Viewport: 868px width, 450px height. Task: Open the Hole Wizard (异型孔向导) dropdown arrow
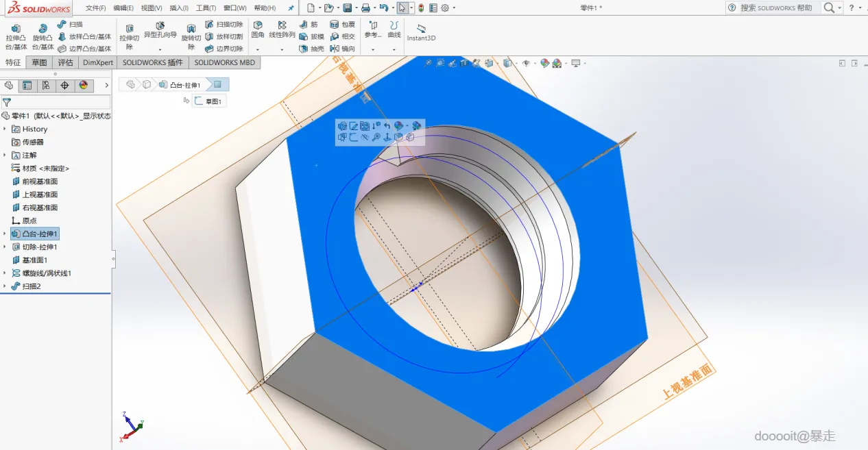(160, 49)
